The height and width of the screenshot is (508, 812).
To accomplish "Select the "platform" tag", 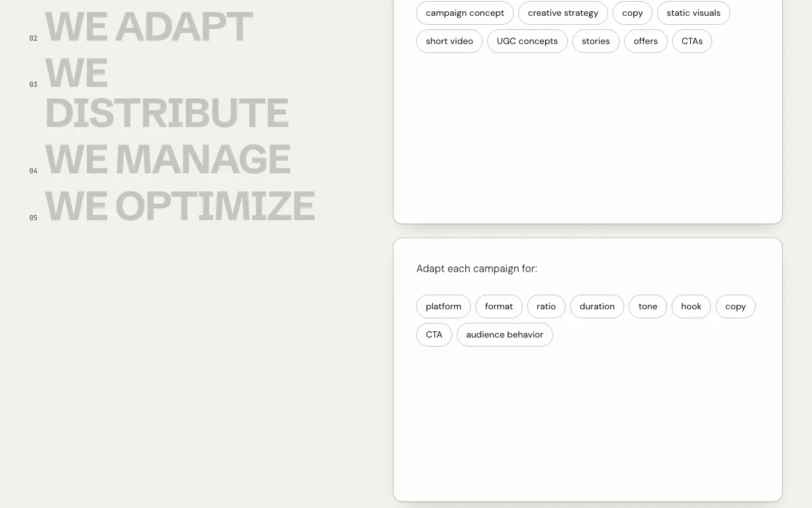I will (x=443, y=306).
